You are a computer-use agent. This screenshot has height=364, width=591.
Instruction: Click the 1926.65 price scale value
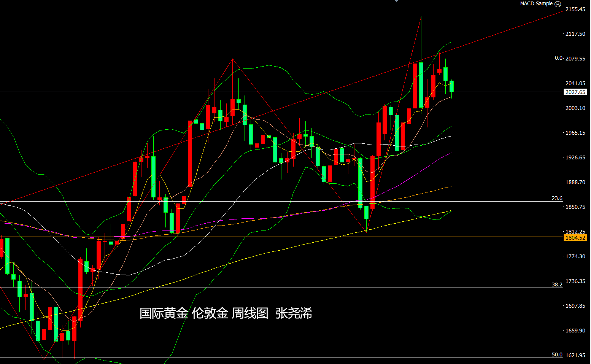(575, 157)
